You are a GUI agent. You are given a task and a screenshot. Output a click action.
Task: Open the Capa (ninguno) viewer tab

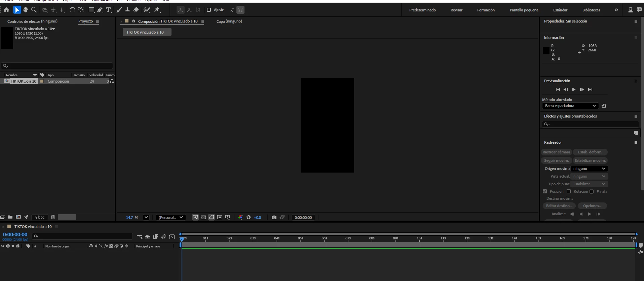click(x=229, y=21)
